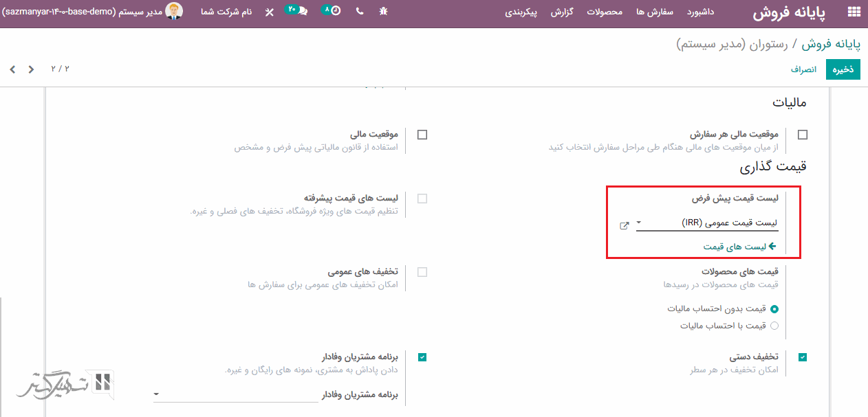This screenshot has width=868, height=417.
Task: Select the tax-included price radio option
Action: click(774, 326)
